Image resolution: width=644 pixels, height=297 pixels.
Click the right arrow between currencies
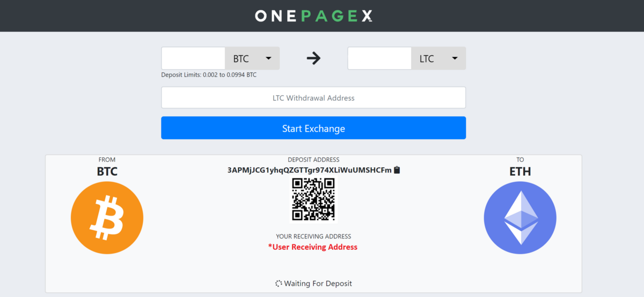[x=313, y=58]
